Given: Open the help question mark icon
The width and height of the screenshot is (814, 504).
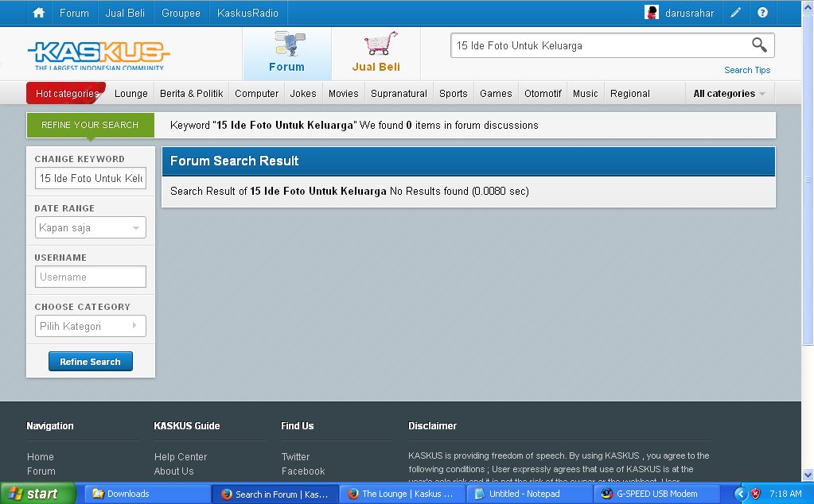Looking at the screenshot, I should point(762,13).
